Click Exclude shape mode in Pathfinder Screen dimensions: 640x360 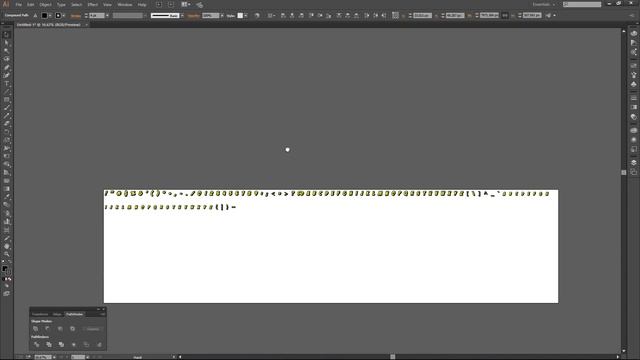73,329
